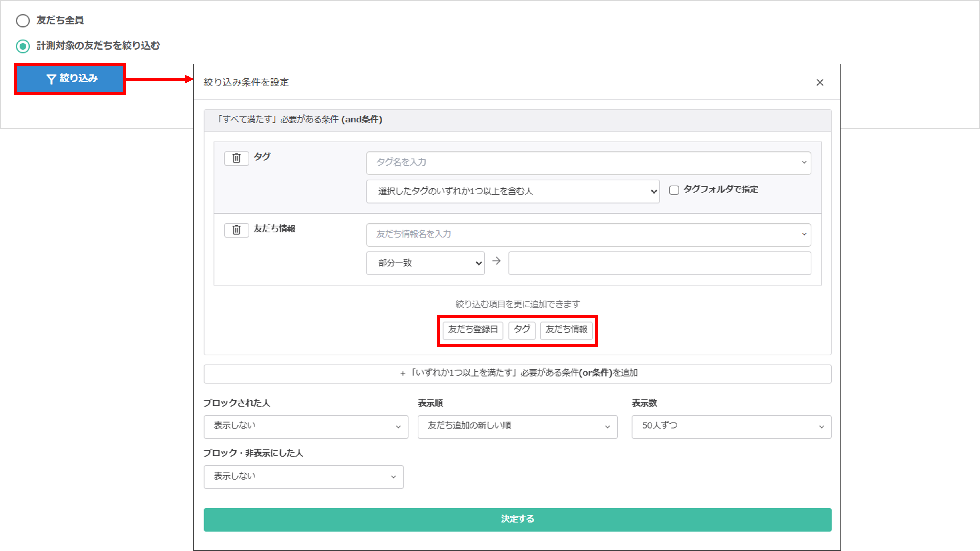
Task: Select the 友だち全員 radio option
Action: [x=23, y=21]
